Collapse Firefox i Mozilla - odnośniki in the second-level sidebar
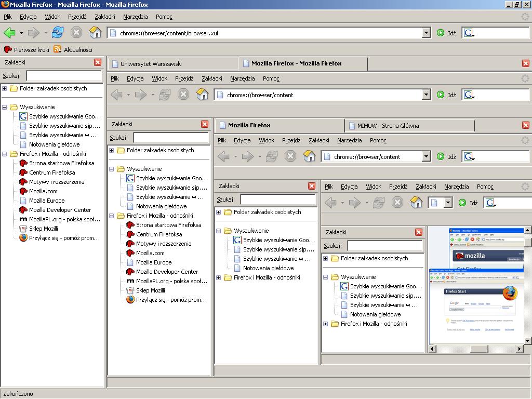Screen dimensions: 532x399 [112, 216]
